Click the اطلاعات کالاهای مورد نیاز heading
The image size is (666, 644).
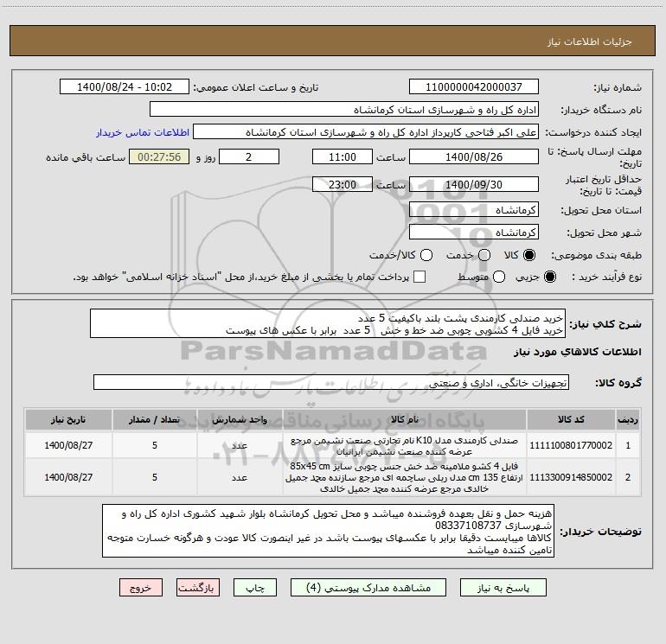578,352
